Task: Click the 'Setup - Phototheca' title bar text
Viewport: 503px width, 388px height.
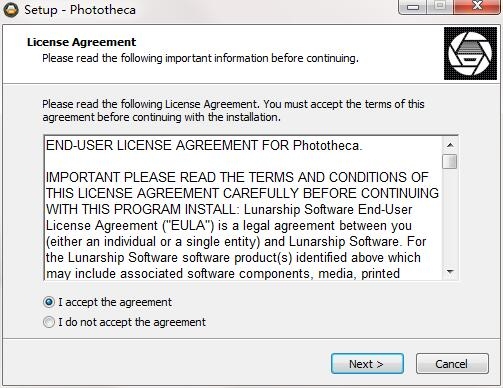Action: (80, 10)
